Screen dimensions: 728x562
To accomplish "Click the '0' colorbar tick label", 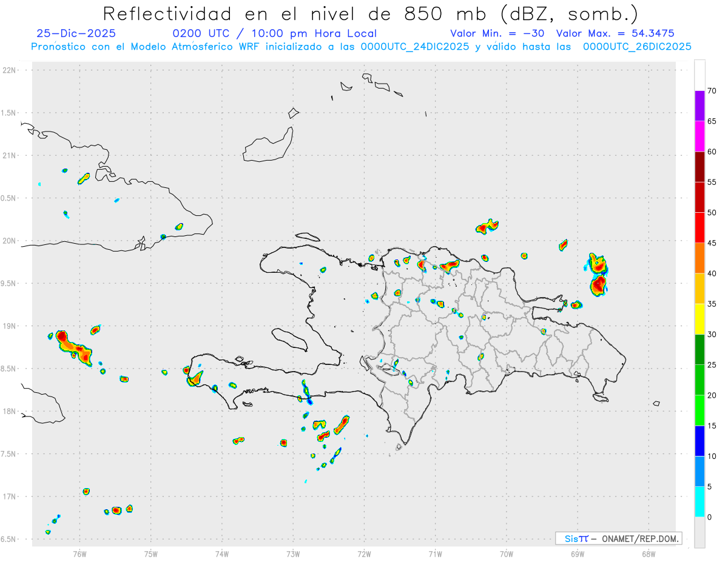I will tap(710, 517).
